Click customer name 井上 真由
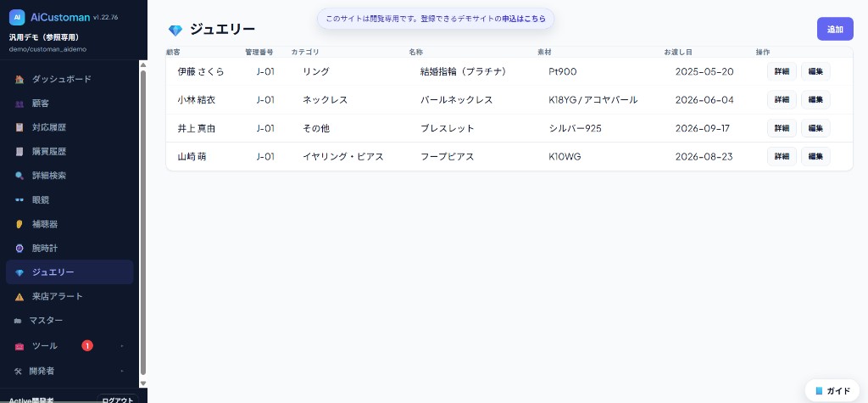 [197, 128]
